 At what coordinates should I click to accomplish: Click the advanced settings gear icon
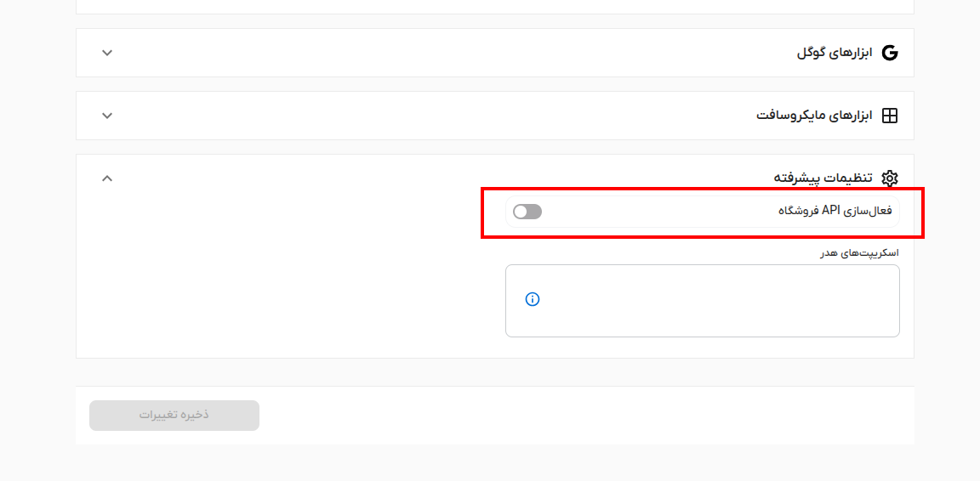[x=890, y=178]
